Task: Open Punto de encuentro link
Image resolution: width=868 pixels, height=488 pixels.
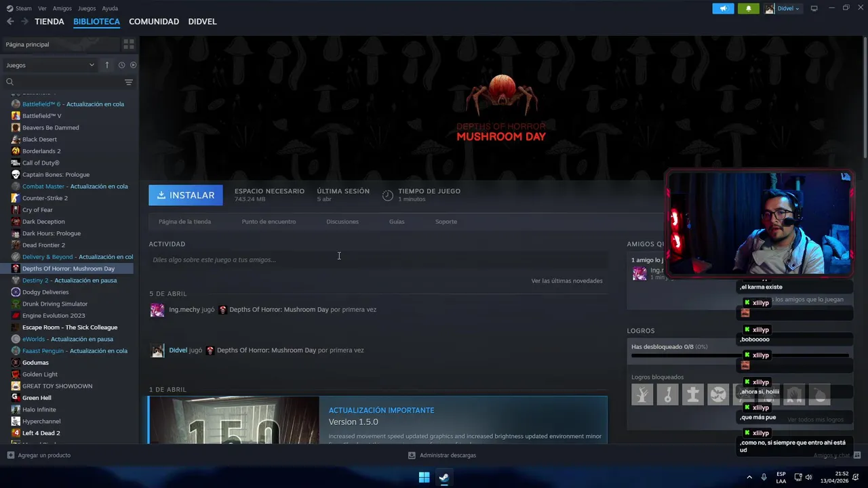Action: point(269,222)
